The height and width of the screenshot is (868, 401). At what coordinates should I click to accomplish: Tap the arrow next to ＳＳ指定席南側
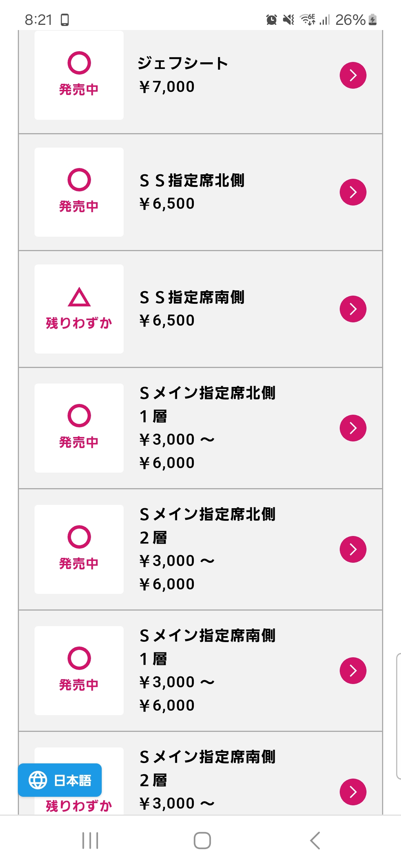353,309
